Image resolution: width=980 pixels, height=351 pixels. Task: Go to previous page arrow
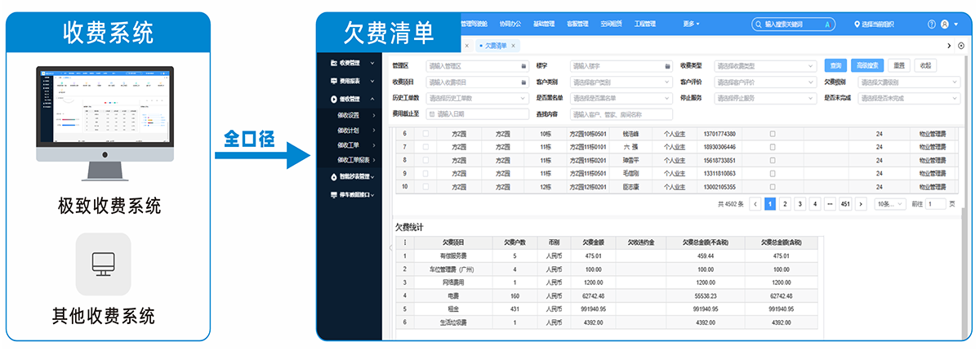[755, 204]
